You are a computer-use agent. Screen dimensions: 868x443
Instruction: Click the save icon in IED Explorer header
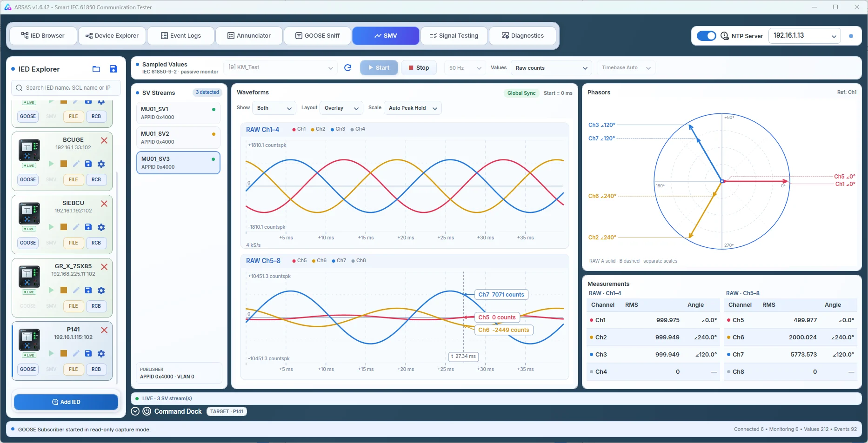point(113,69)
